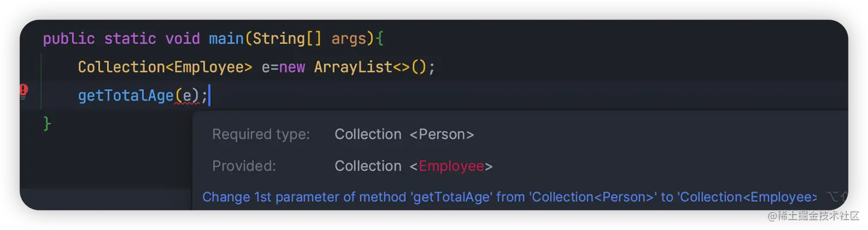Click the 'main' method name
This screenshot has height=230, width=868.
(x=226, y=39)
